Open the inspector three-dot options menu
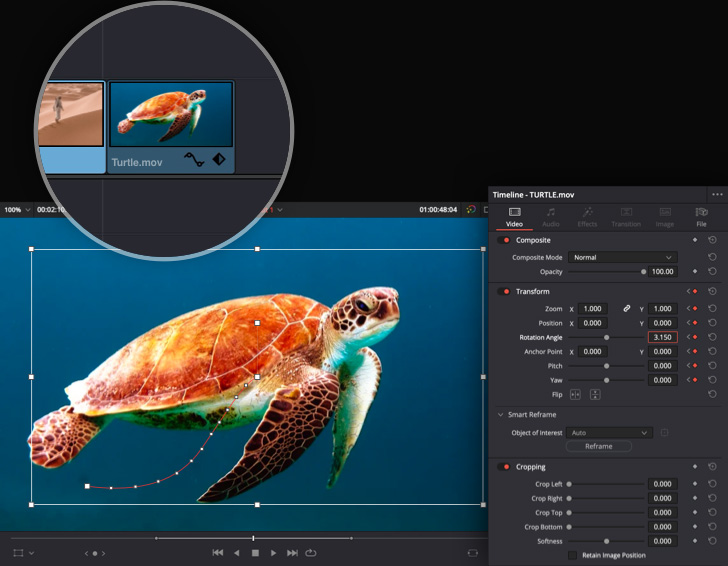This screenshot has height=566, width=728. pos(716,194)
